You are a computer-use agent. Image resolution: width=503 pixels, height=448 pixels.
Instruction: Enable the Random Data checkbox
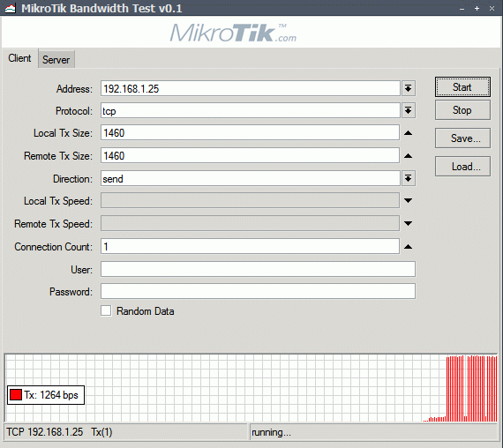106,310
